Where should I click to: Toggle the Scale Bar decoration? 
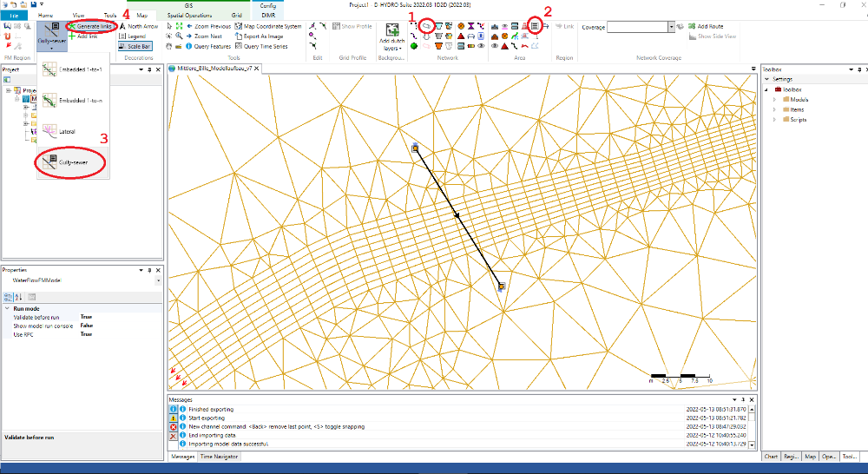tap(135, 46)
